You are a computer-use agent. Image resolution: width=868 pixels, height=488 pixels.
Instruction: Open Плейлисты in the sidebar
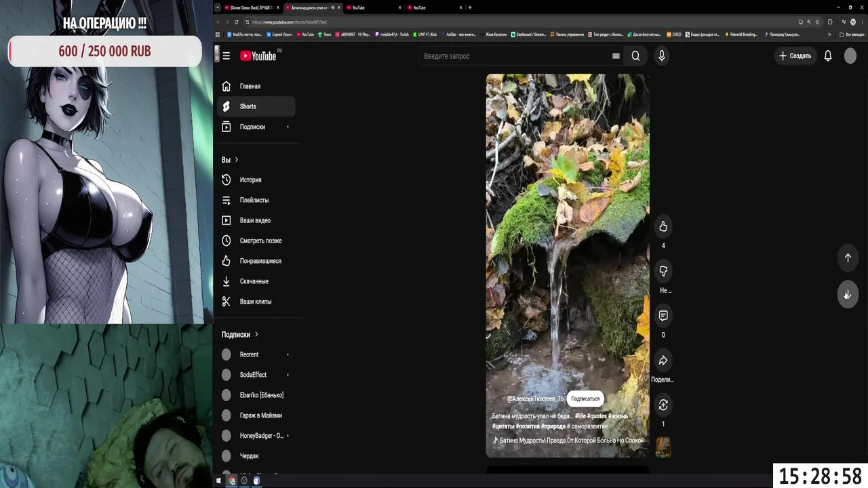point(256,200)
